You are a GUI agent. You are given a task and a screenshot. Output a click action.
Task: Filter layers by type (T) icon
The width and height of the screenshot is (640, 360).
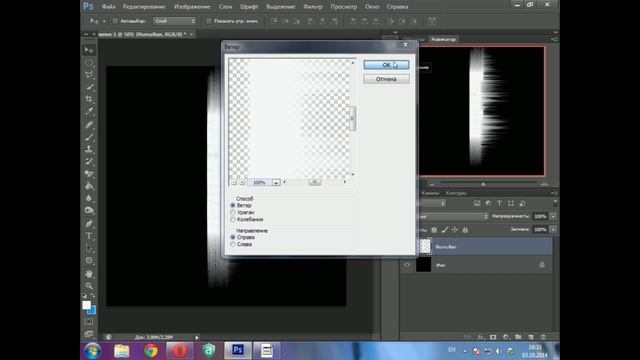tap(499, 203)
